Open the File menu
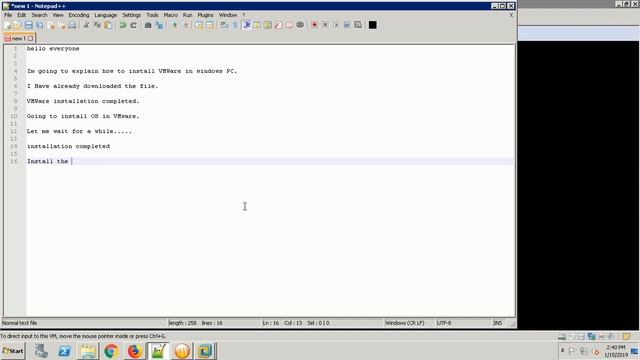 click(x=8, y=15)
